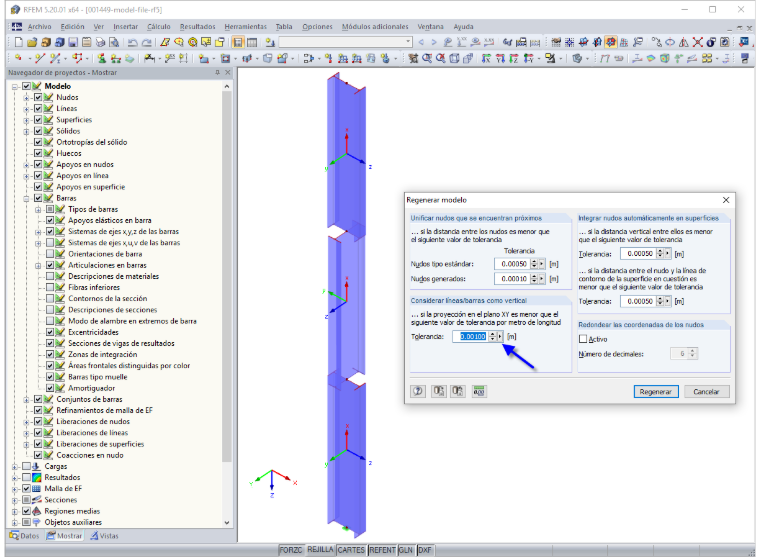
Task: Click the next load case arrow
Action: pos(434,42)
